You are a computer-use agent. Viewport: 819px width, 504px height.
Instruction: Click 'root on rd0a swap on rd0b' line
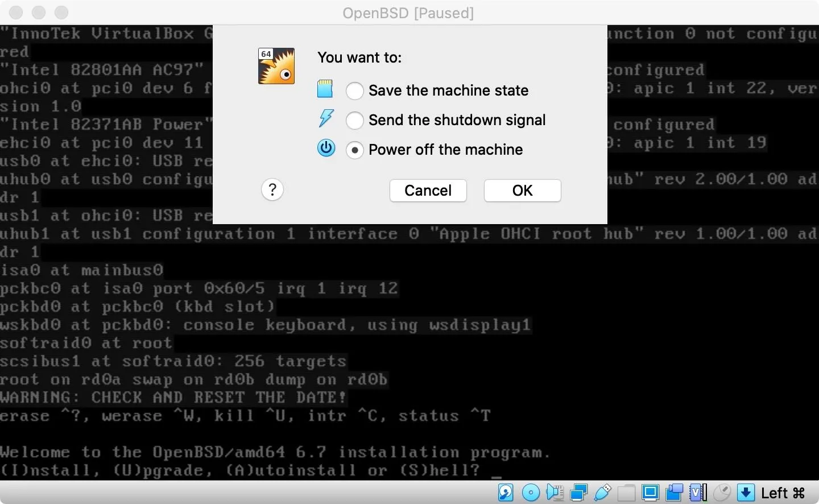coord(193,379)
